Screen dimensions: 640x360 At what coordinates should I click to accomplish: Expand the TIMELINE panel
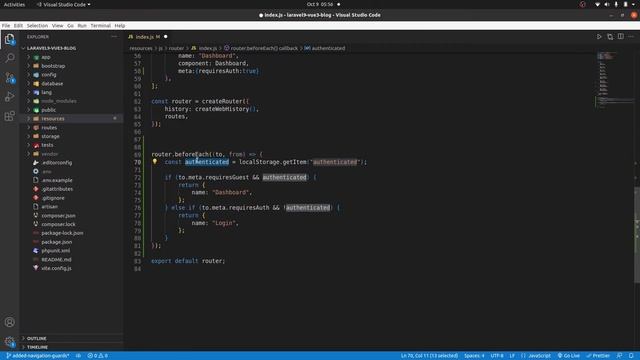(37, 347)
